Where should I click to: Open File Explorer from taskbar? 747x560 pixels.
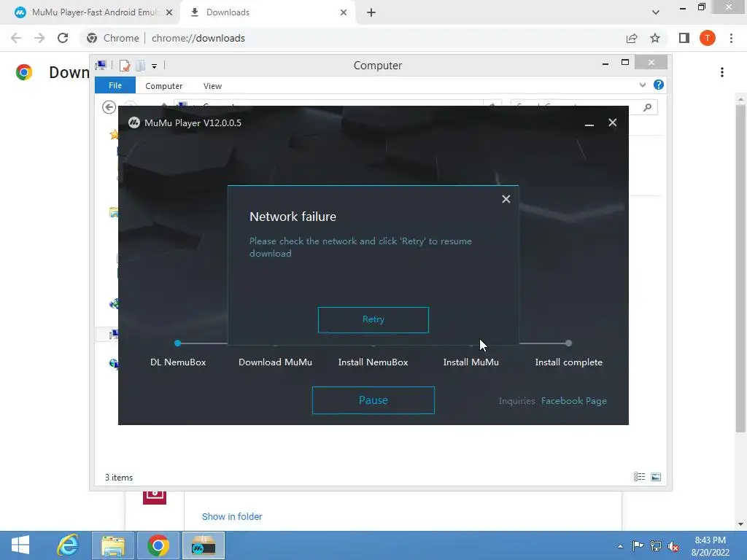tap(113, 545)
